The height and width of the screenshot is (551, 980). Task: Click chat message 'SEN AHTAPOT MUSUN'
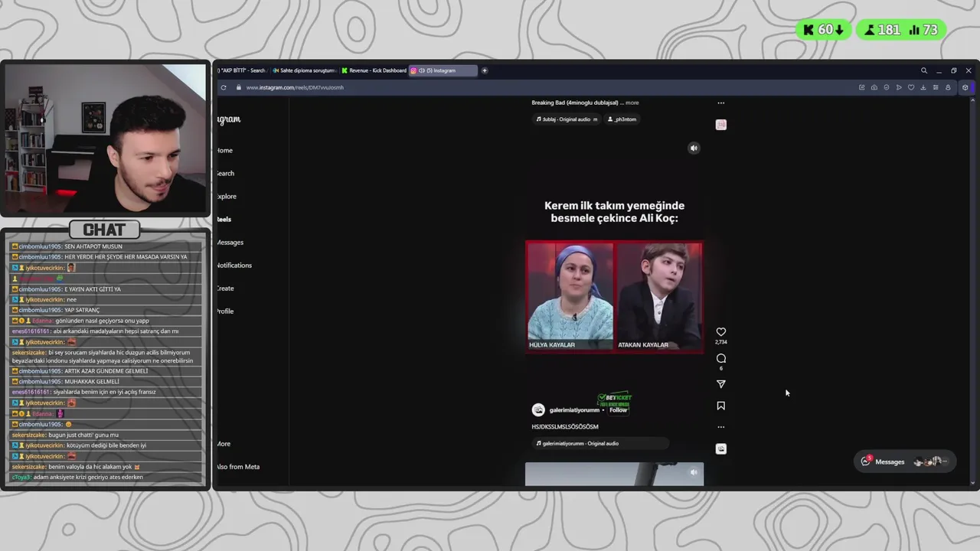click(x=93, y=246)
